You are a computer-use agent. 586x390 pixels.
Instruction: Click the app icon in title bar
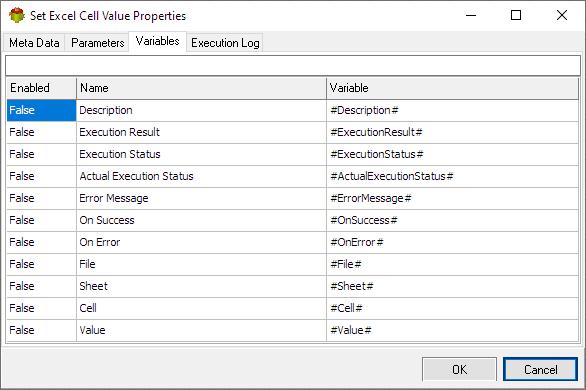17,16
